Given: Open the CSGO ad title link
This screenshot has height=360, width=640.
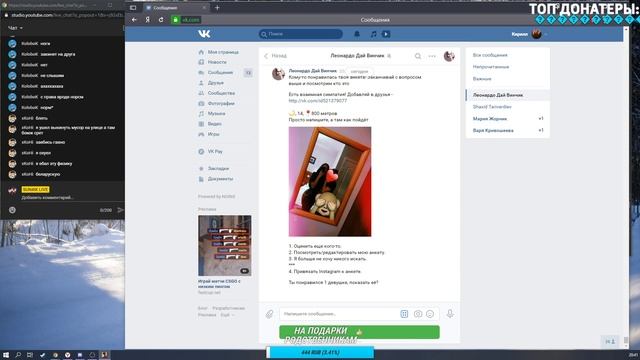Looking at the screenshot, I should coord(219,284).
